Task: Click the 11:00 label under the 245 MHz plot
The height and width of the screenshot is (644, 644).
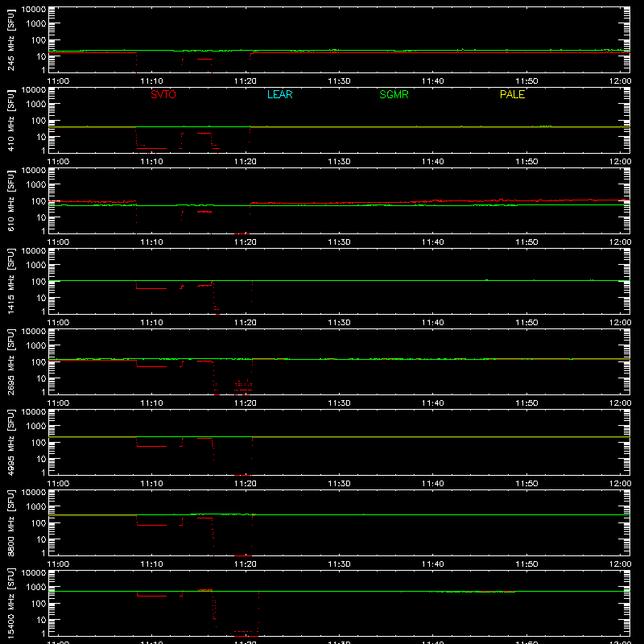Action: coord(58,81)
